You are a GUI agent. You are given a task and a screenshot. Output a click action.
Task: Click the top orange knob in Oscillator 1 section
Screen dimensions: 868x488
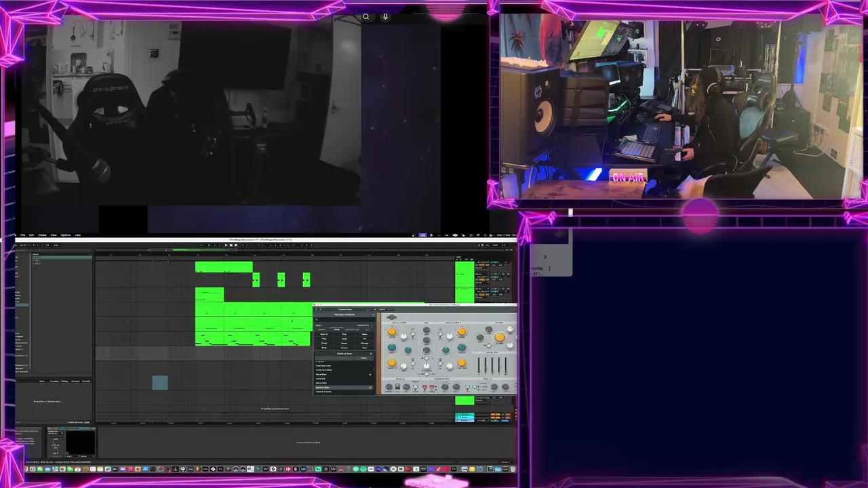(x=392, y=331)
